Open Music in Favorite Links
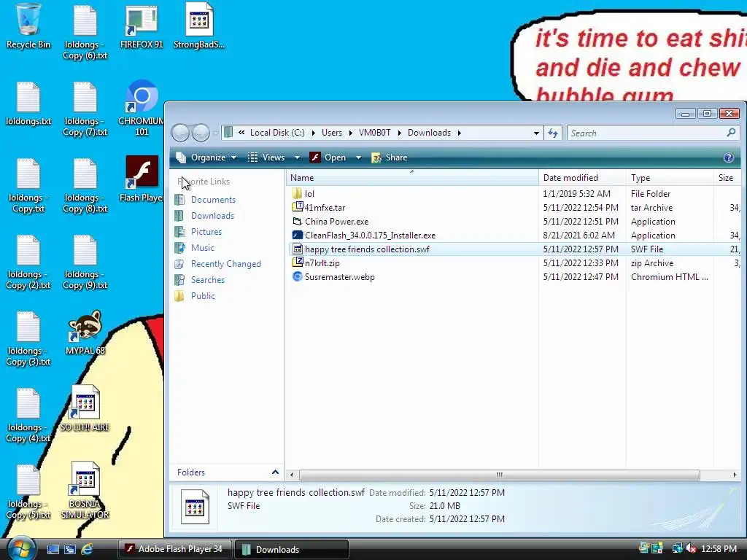The width and height of the screenshot is (747, 560). click(203, 248)
